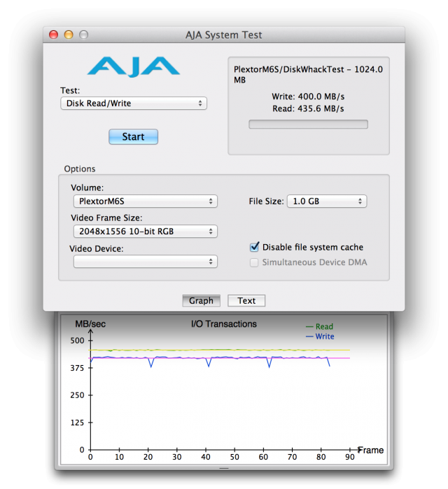This screenshot has width=448, height=489.
Task: Click the test progress bar
Action: point(308,124)
